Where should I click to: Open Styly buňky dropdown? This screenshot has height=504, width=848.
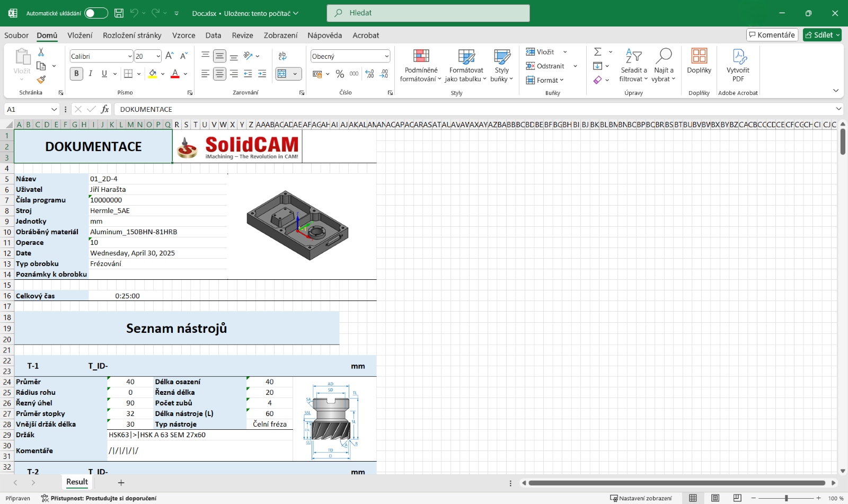501,66
